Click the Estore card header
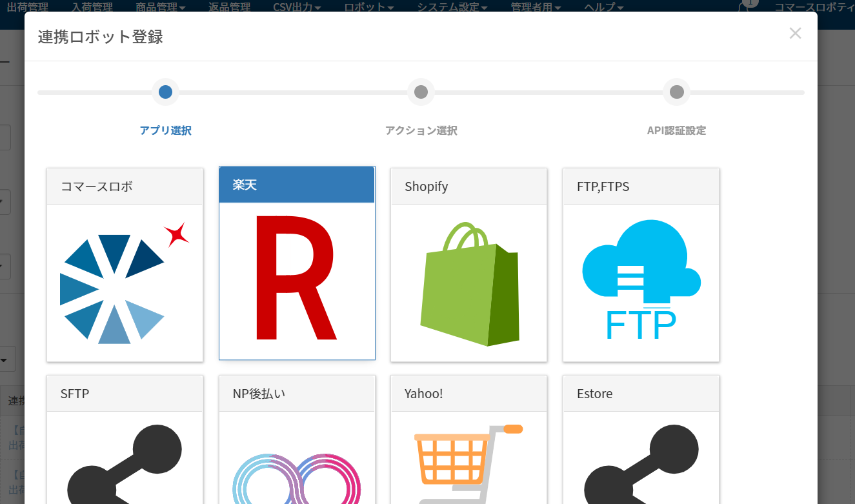 coord(641,394)
